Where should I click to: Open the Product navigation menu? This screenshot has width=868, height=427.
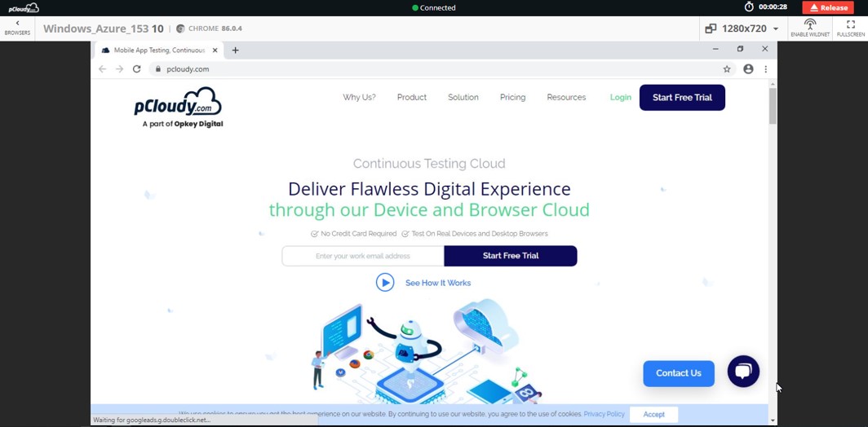click(x=411, y=97)
